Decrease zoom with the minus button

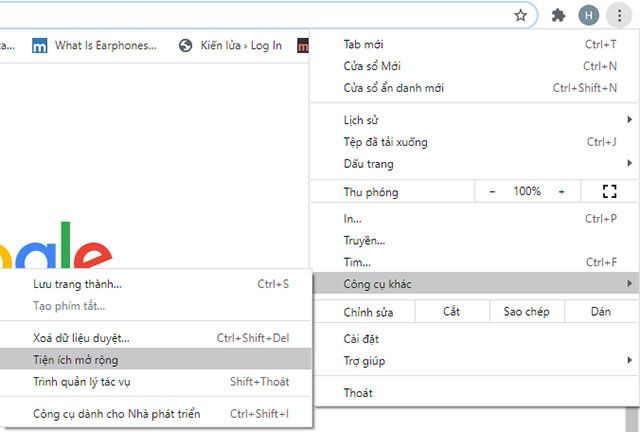point(492,191)
